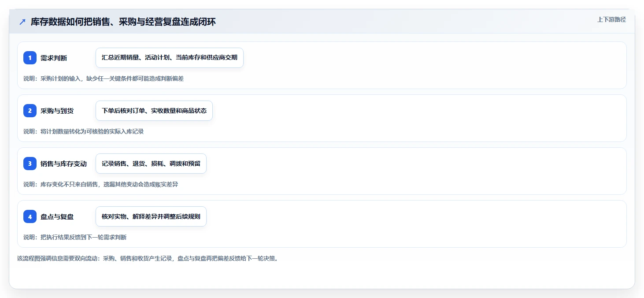Select the 销售与库存变动 step label

pos(63,164)
